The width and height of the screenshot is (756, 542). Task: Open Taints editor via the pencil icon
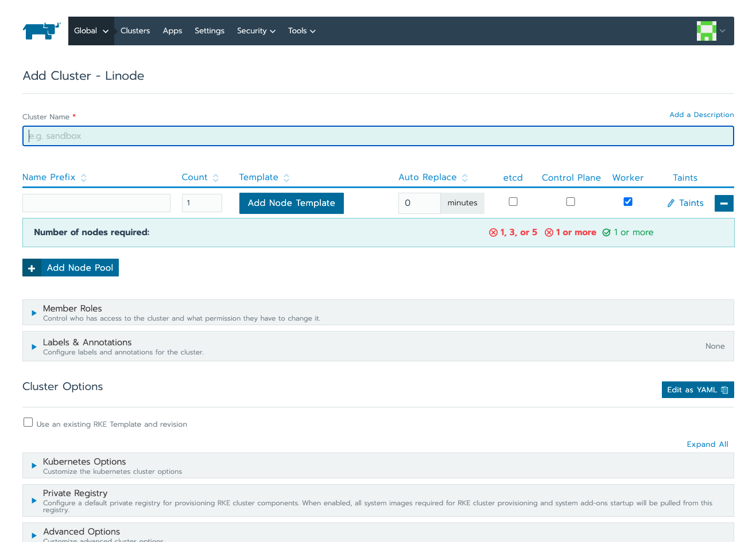click(671, 203)
